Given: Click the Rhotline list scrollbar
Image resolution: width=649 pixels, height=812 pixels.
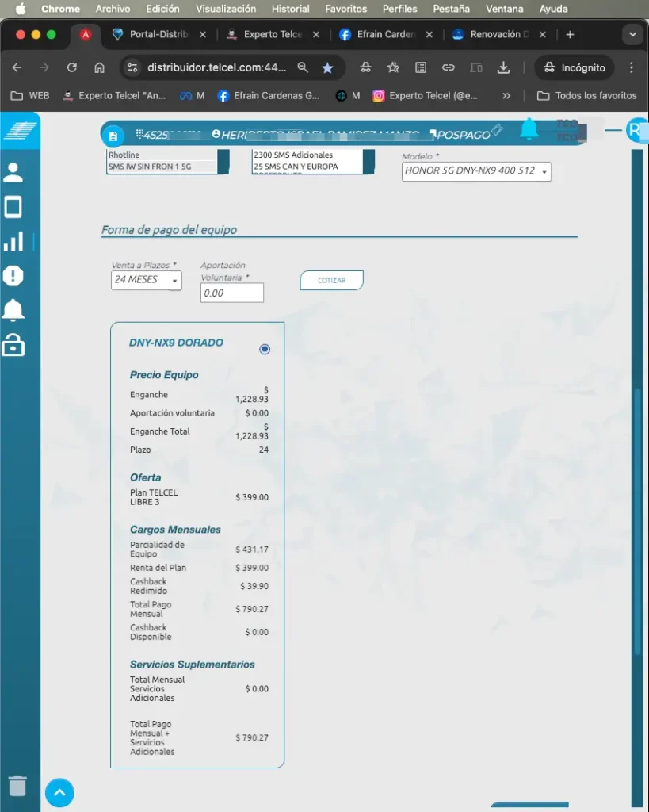Looking at the screenshot, I should pos(223,161).
